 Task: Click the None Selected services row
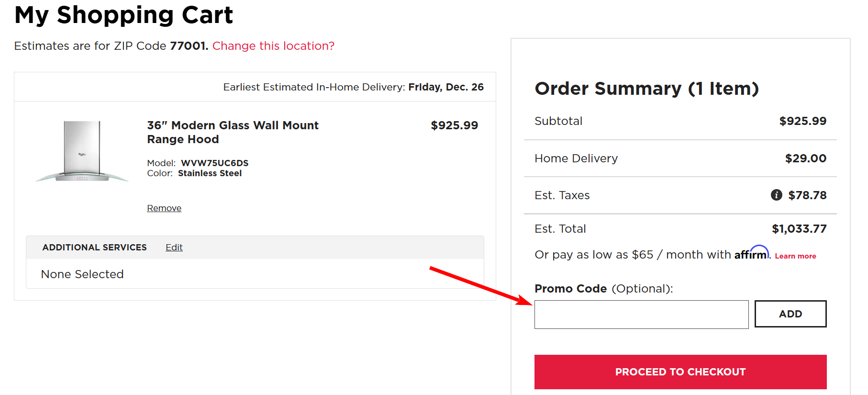coord(82,274)
